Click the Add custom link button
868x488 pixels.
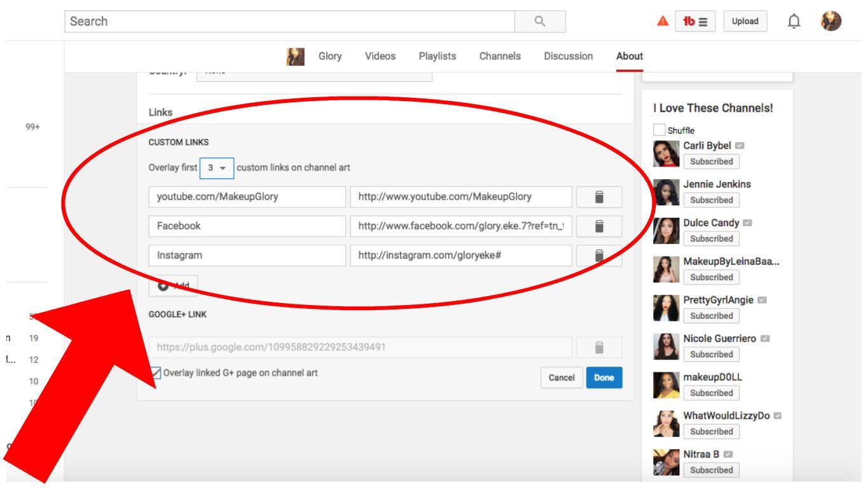tap(173, 286)
